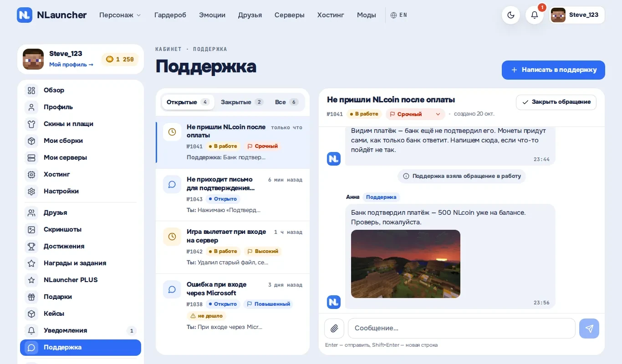
Task: Click the Поддержка role badge next to Анна
Action: 381,197
